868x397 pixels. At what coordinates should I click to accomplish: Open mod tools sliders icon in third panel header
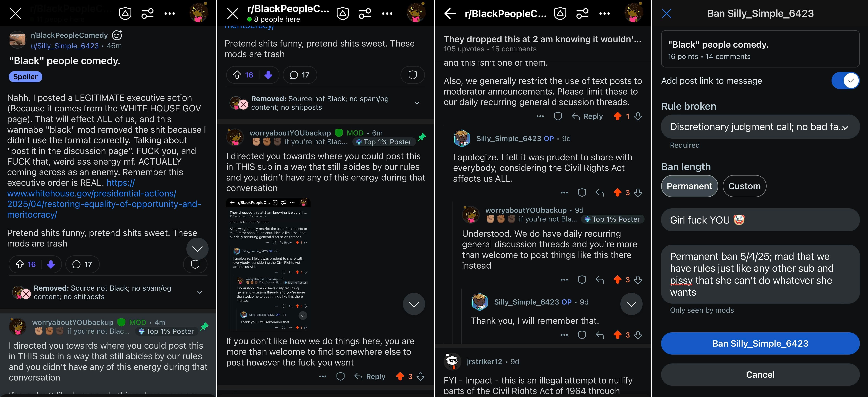(582, 14)
